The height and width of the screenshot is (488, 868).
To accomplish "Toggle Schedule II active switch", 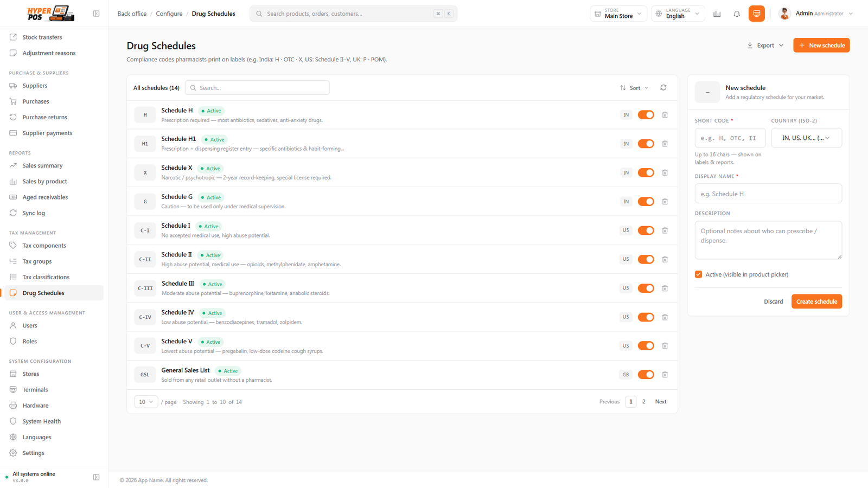I will pyautogui.click(x=646, y=259).
